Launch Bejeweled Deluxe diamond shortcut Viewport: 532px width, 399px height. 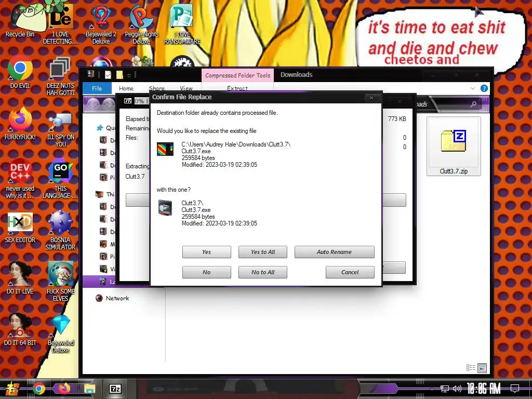pos(60,334)
